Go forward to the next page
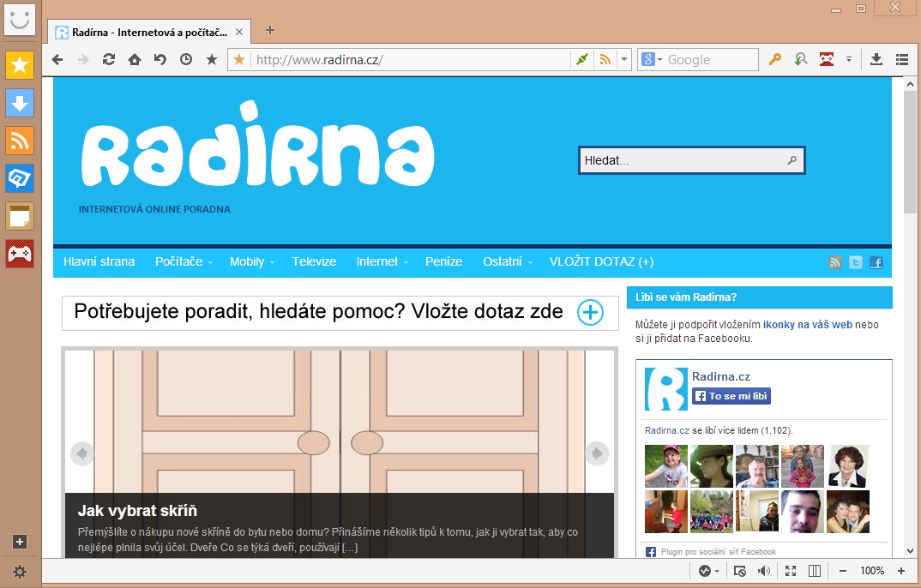921x588 pixels. (x=83, y=59)
